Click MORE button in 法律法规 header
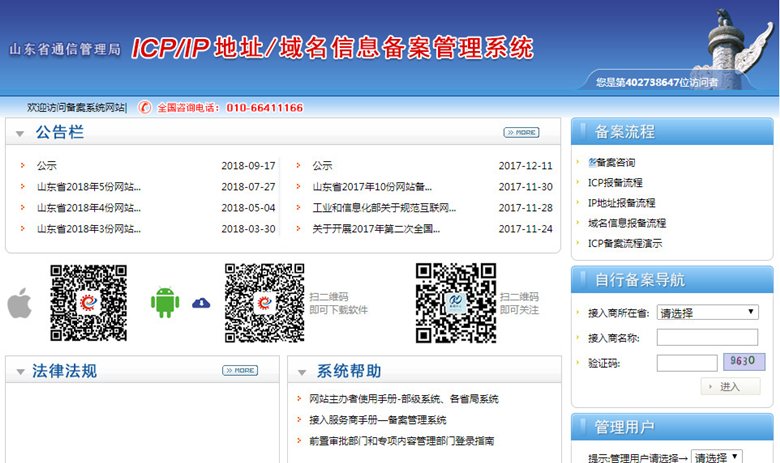 [240, 371]
